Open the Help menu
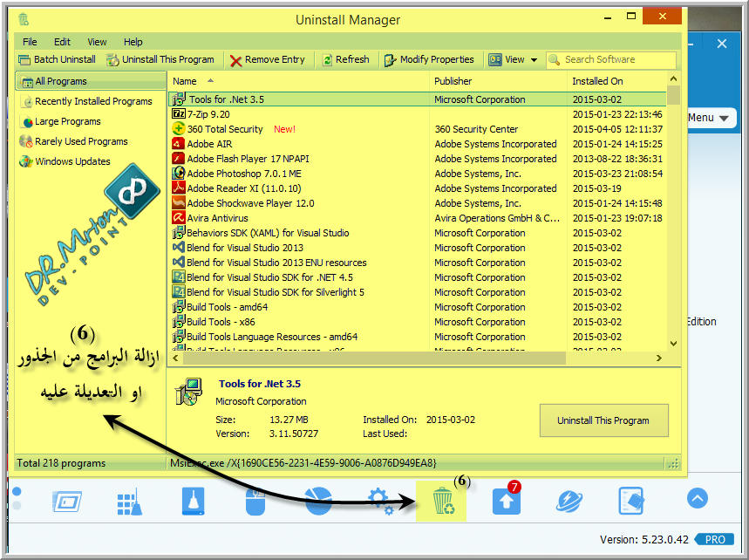The height and width of the screenshot is (560, 749). [x=133, y=42]
